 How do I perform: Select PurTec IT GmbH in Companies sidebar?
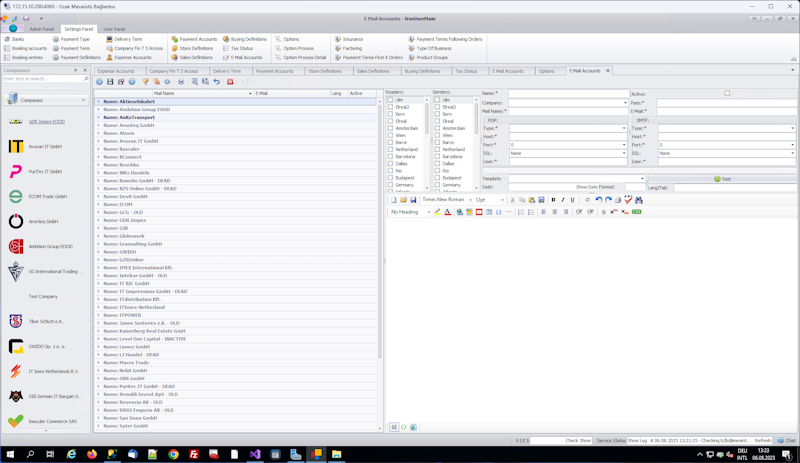click(45, 172)
